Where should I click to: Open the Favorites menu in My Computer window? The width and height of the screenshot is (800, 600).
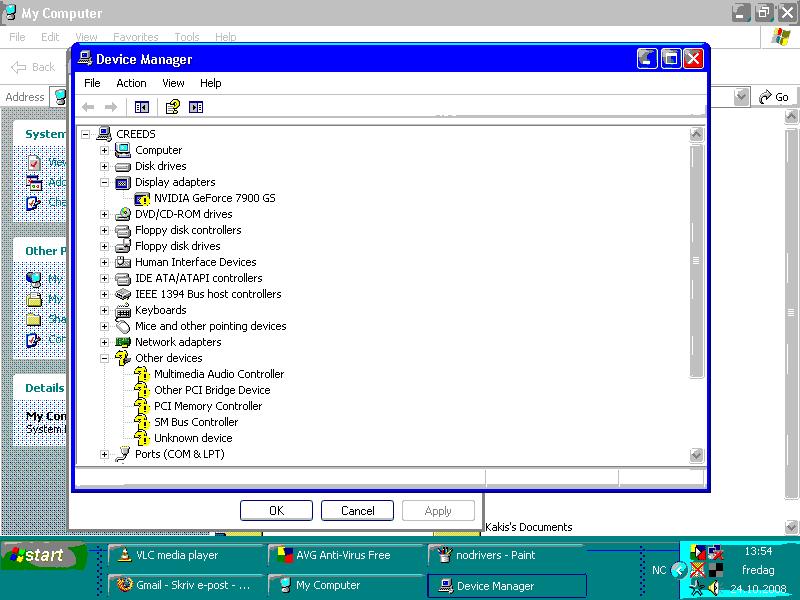pyautogui.click(x=136, y=37)
